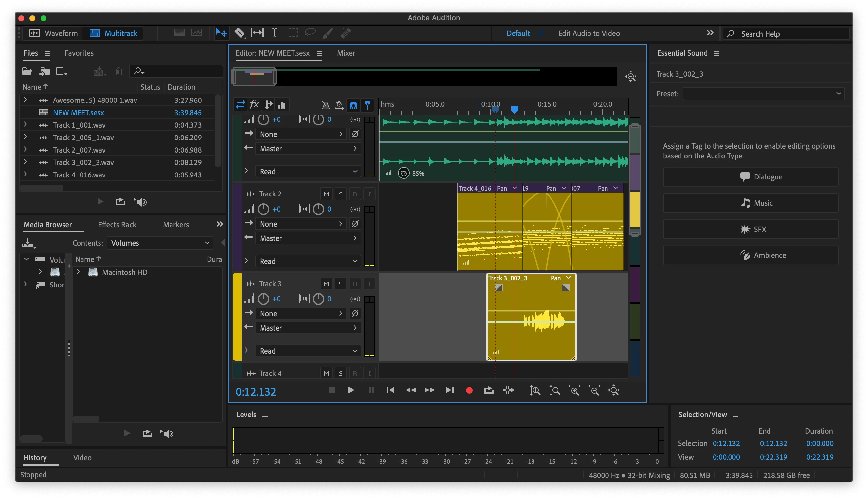Viewport: 868px width, 499px height.
Task: Expand Track 2_007.wav file entry
Action: tap(25, 150)
